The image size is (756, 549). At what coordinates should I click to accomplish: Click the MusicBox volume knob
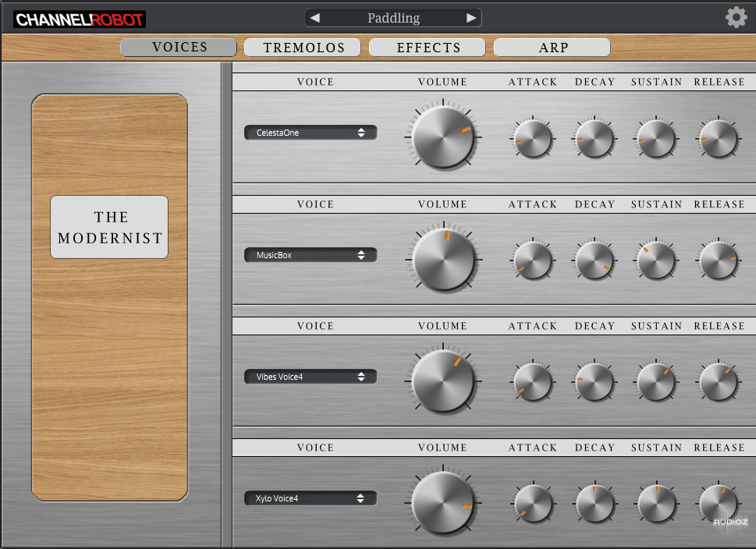click(x=443, y=260)
